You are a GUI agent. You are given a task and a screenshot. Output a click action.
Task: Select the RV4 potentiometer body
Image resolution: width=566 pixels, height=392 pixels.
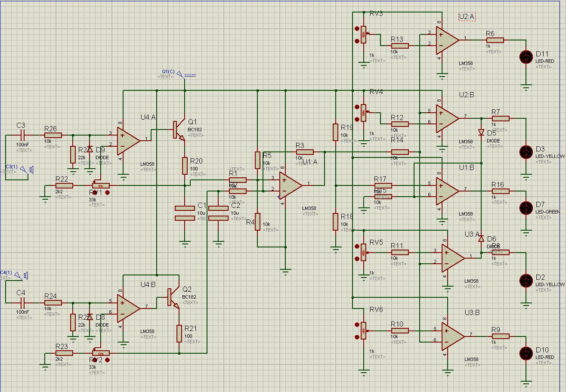click(364, 113)
